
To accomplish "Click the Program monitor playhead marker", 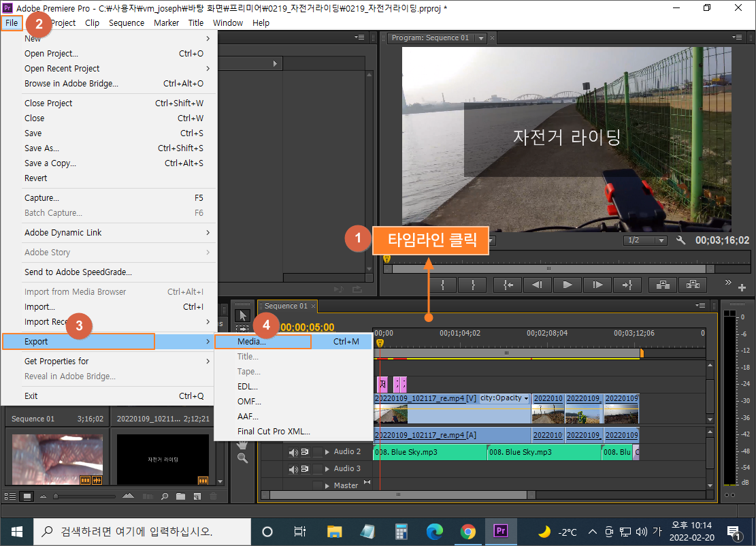I will 387,259.
